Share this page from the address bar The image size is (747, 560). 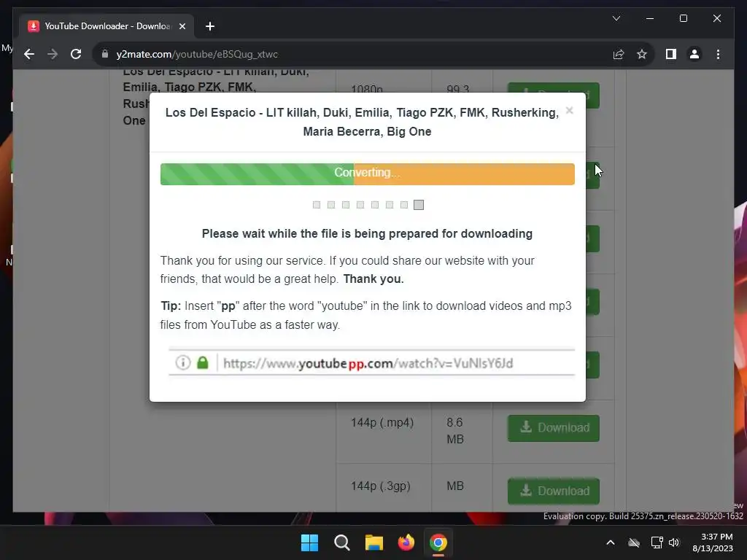(619, 54)
